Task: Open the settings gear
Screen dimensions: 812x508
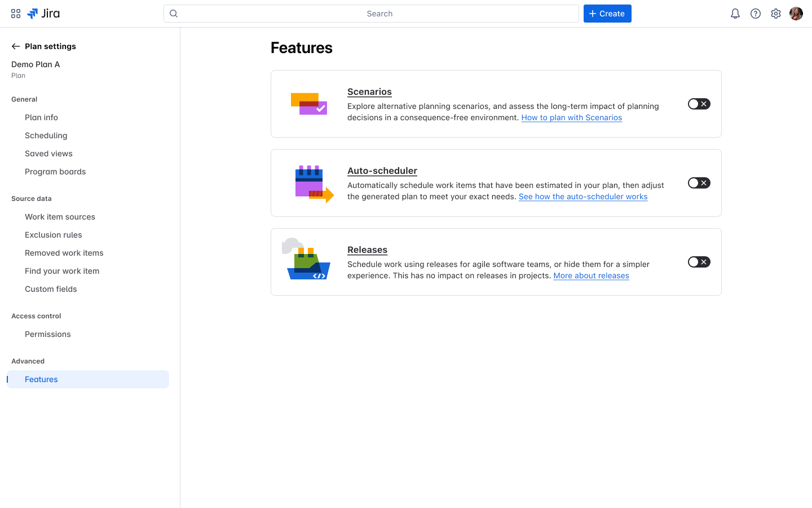Action: tap(776, 13)
